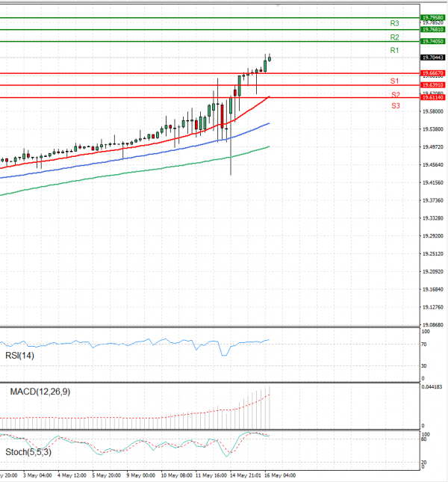Screen dimensions: 448x482
Task: Click the 19.20920 price axis value
Action: [433, 271]
